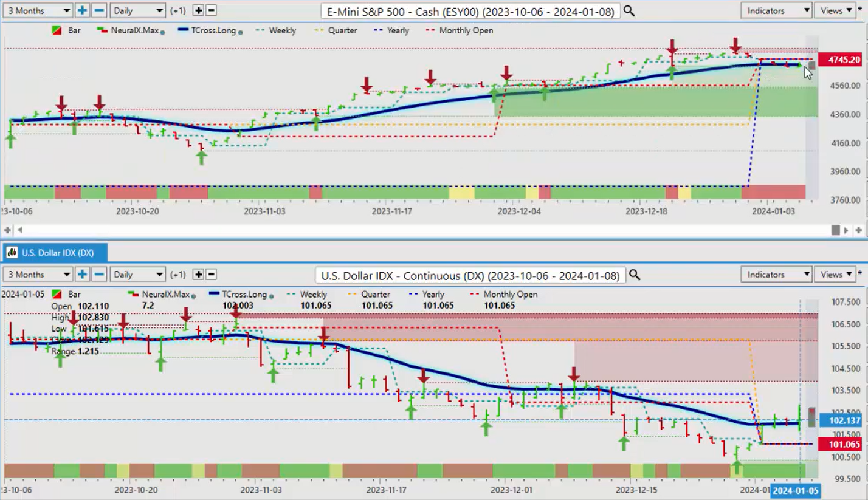Click 102.137 price label on Dollar axis
This screenshot has width=868, height=500.
(840, 420)
